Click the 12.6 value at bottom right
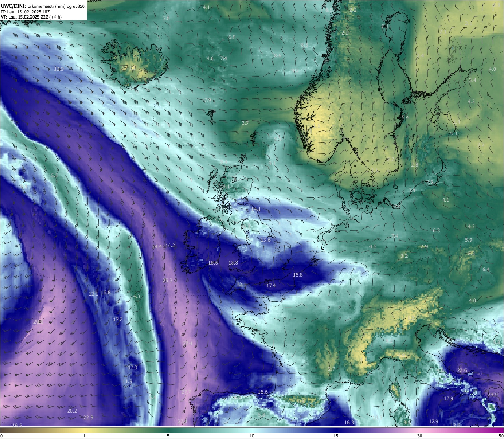This screenshot has width=504, height=439. (x=455, y=425)
